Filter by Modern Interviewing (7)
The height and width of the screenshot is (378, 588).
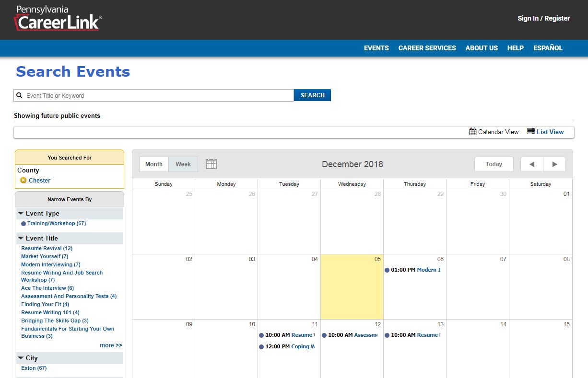point(51,264)
